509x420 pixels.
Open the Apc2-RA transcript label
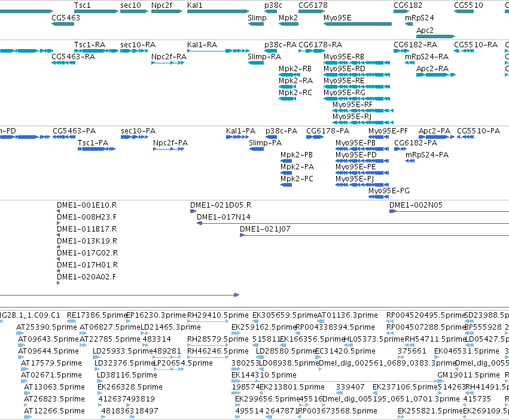coord(432,69)
